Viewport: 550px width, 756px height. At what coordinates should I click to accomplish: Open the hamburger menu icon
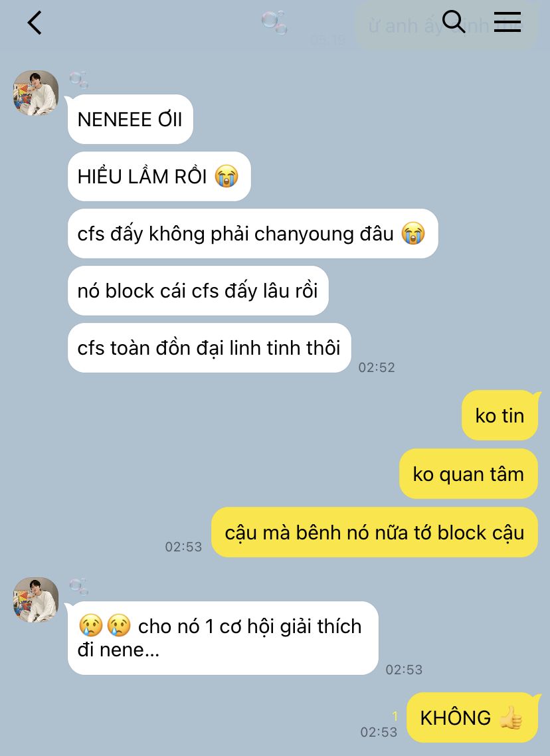click(507, 22)
